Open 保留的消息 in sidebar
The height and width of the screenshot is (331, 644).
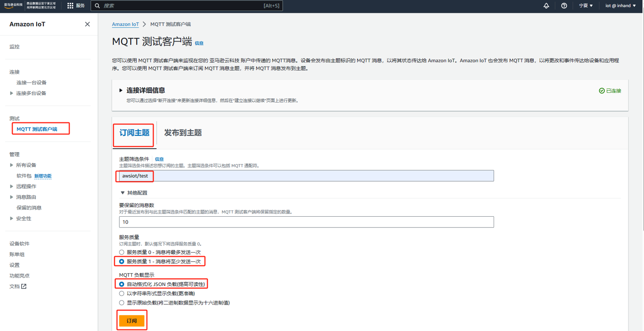29,208
